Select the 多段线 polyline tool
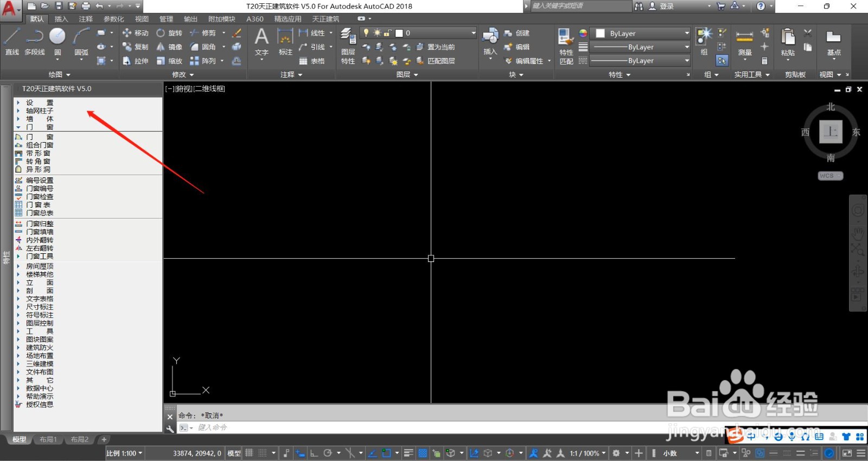 (x=35, y=42)
